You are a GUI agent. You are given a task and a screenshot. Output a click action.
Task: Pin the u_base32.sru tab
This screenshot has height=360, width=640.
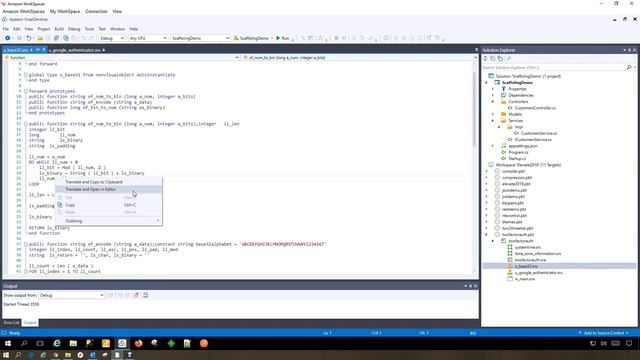(x=38, y=50)
